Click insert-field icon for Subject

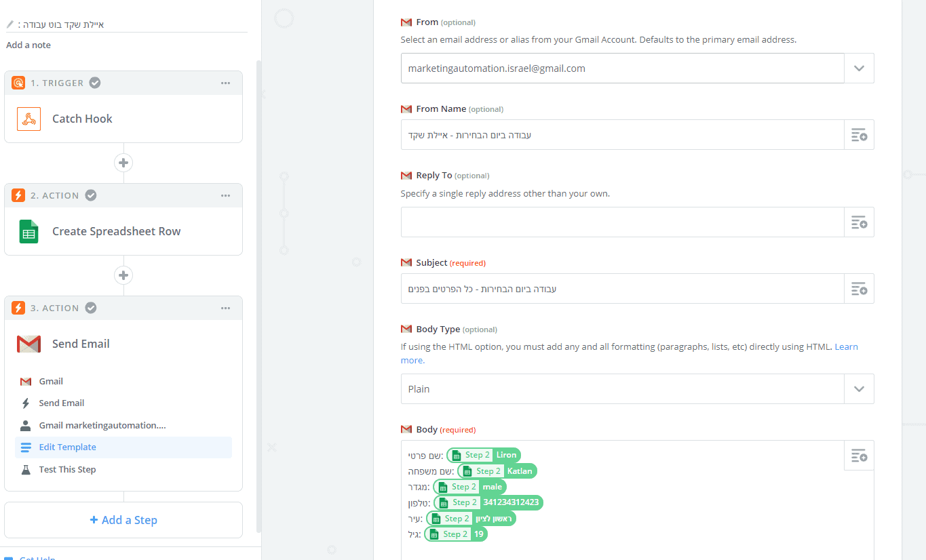859,289
